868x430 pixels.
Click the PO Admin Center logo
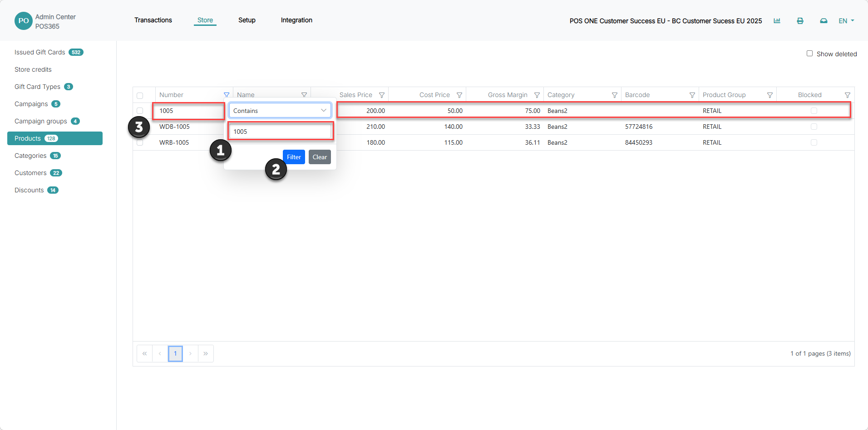[24, 21]
